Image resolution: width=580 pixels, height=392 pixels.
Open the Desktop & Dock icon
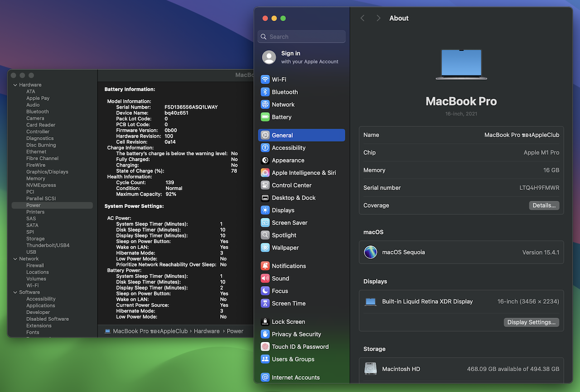(265, 198)
